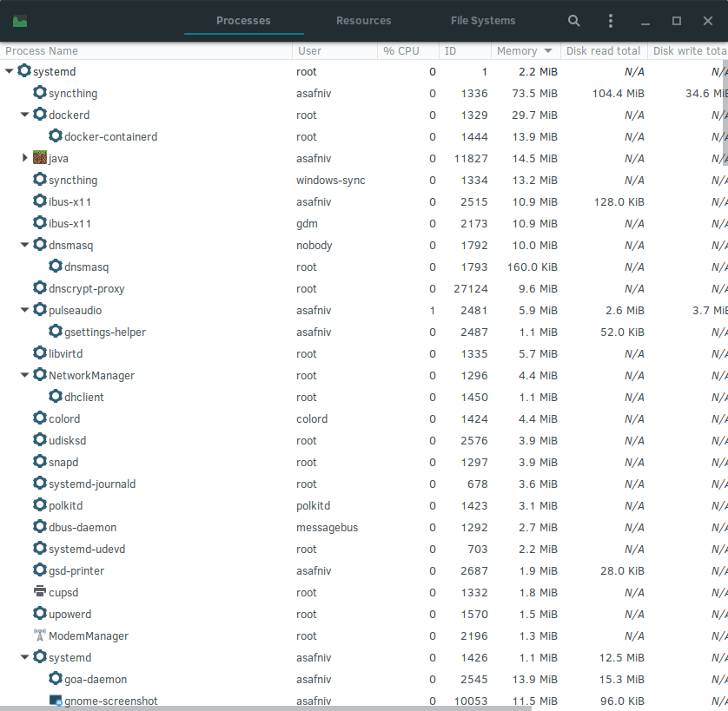The width and height of the screenshot is (728, 711).
Task: Open the search processes magnifier icon
Action: pos(574,21)
